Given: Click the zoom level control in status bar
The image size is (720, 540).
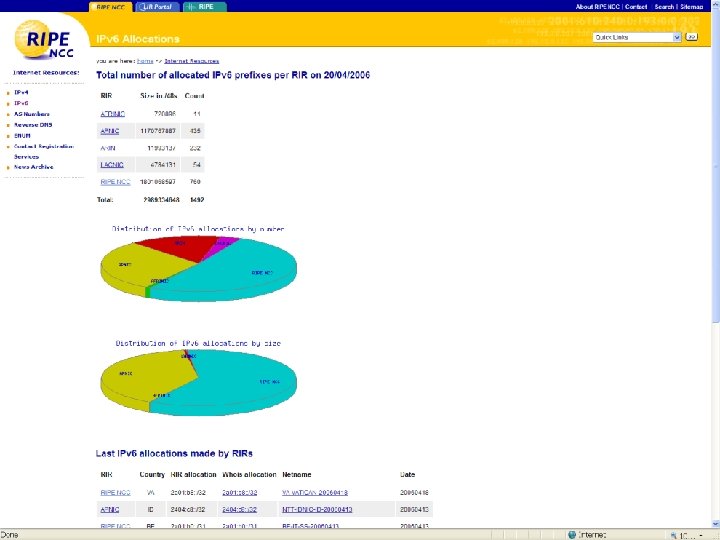Looking at the screenshot, I should 686,535.
